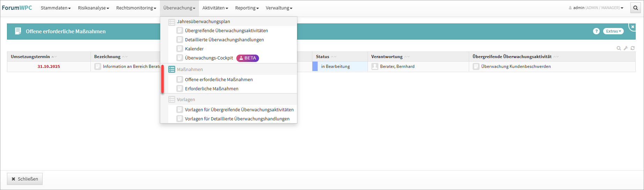The height and width of the screenshot is (190, 644).
Task: Open the Verwaltung dropdown menu
Action: coord(279,8)
